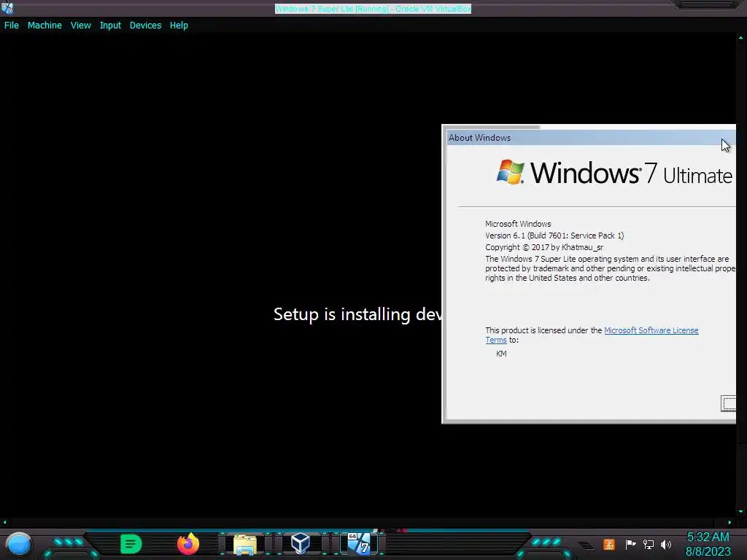This screenshot has width=747, height=560.
Task: Launch Firefox from the taskbar
Action: [188, 544]
